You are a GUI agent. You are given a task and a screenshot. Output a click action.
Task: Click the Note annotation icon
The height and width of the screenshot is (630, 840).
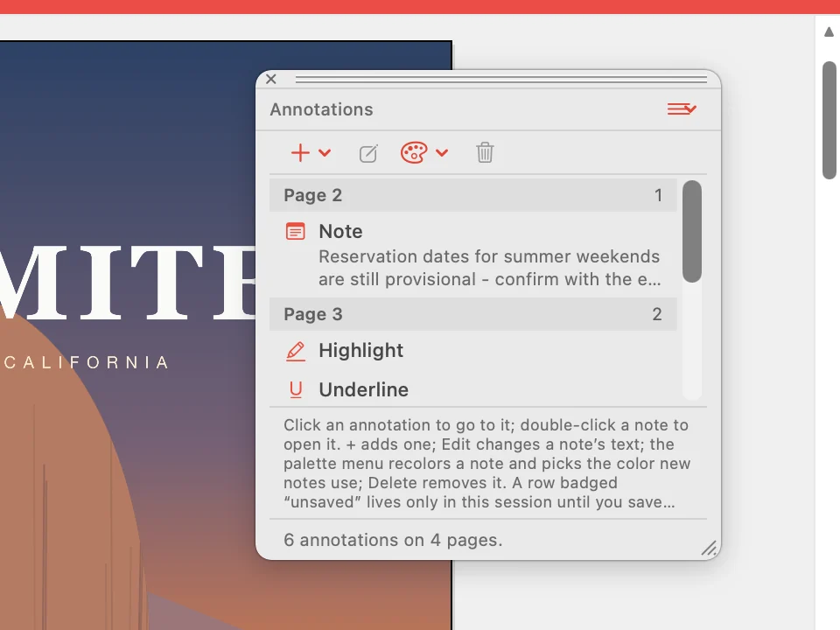(x=295, y=231)
